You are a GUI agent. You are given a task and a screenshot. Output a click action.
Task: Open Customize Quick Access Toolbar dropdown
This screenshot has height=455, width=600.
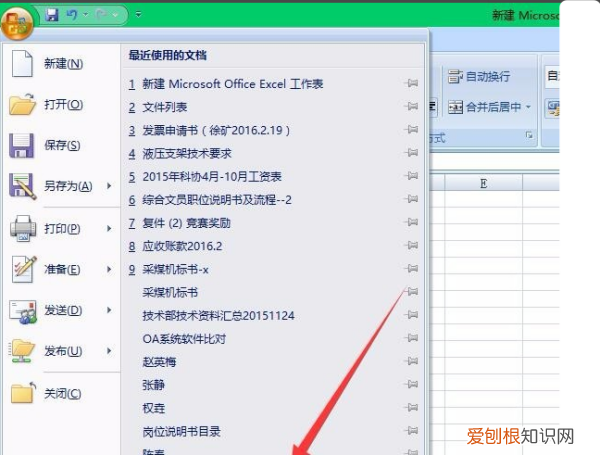pos(139,15)
